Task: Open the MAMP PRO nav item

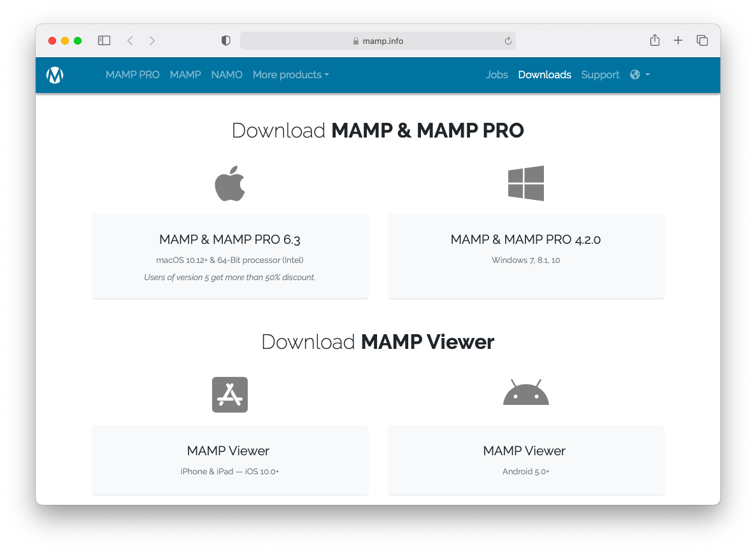Action: 132,74
